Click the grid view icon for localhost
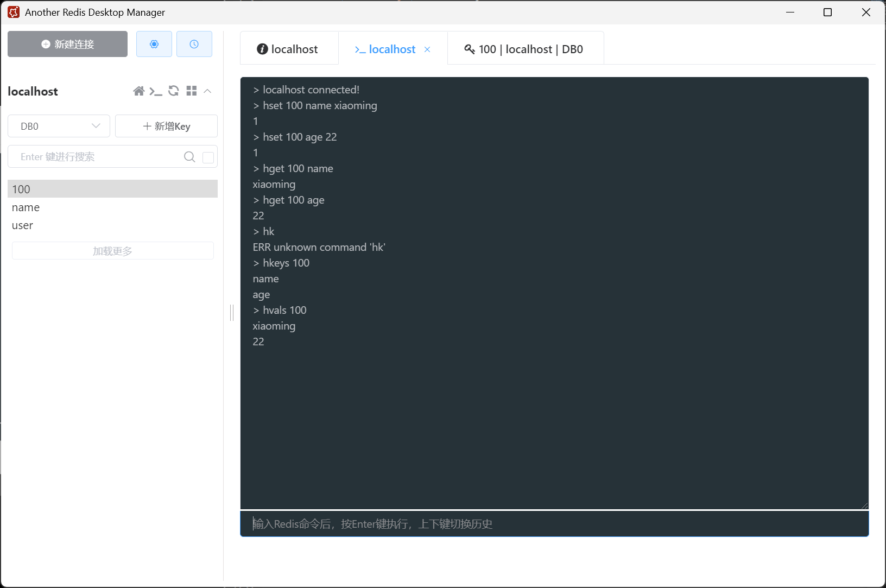This screenshot has width=886, height=588. pos(191,91)
